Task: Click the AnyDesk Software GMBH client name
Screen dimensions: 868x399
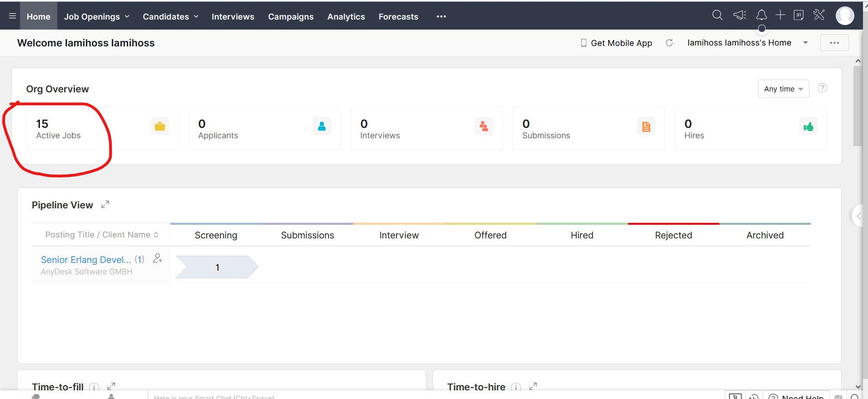Action: [x=86, y=272]
